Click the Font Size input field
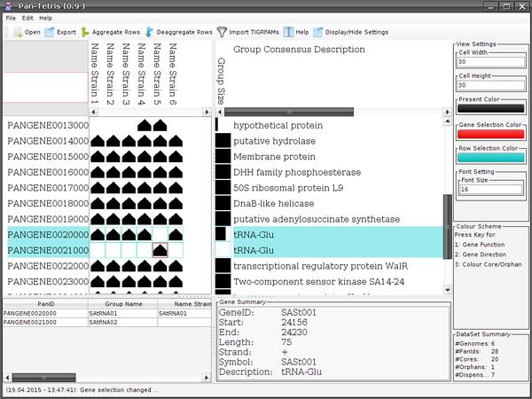Viewport: 532px width, 399px height. [x=490, y=190]
